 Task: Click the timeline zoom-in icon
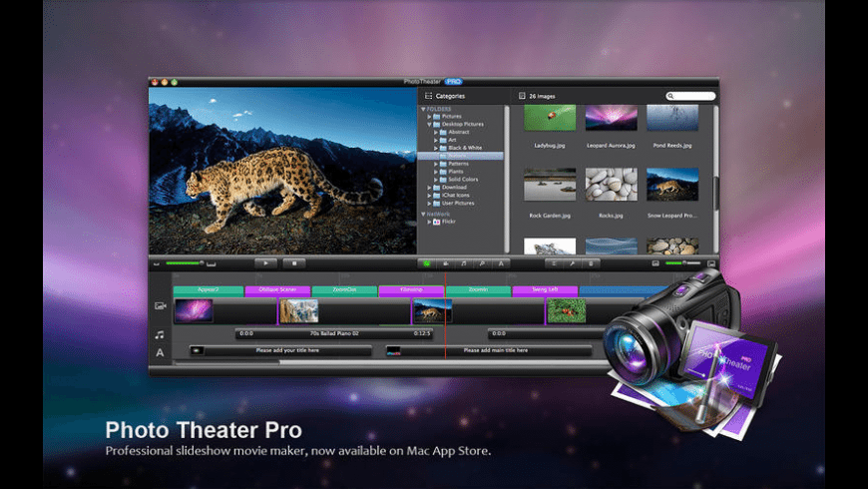coord(212,264)
